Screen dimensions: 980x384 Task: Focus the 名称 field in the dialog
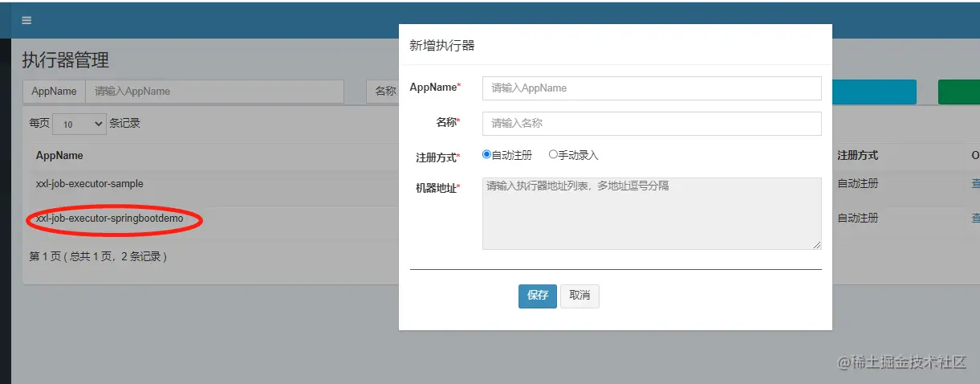point(652,123)
